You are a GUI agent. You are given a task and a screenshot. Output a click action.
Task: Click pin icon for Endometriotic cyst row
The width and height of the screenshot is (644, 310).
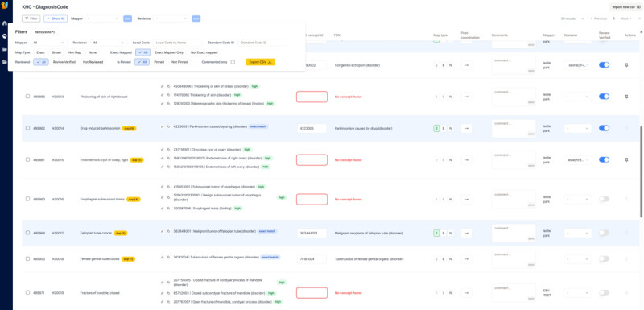626,159
